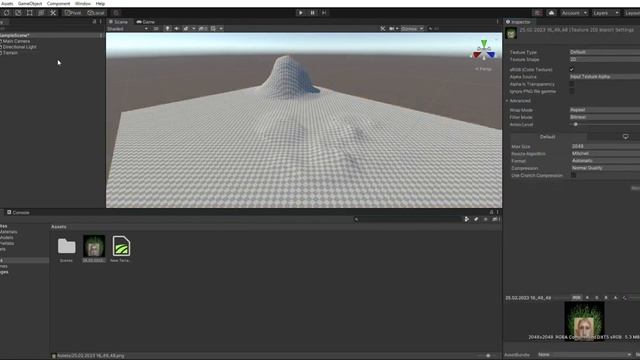Select SampleScene in the Hierarchy
Viewport: 640px width, 360px height.
pos(15,36)
